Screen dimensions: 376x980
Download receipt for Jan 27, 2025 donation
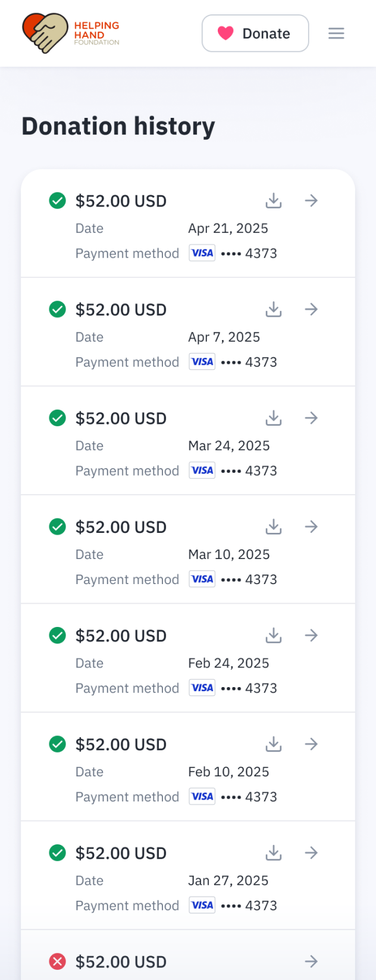click(274, 853)
